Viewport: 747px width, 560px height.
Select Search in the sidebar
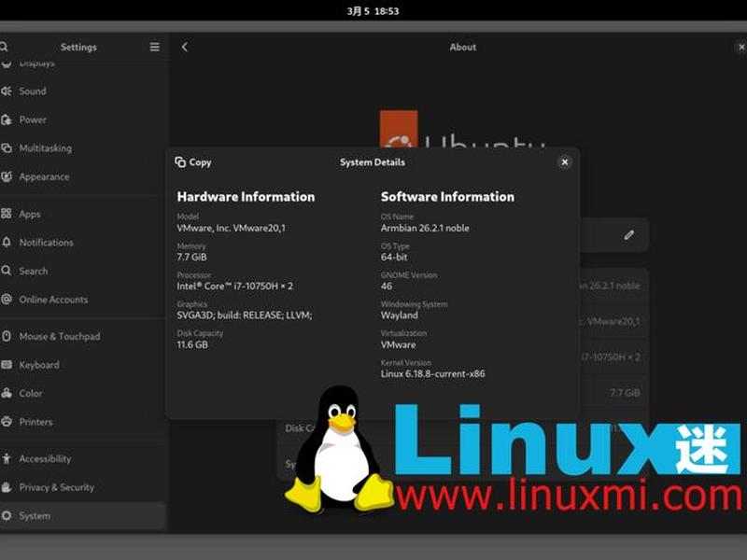[x=83, y=271]
